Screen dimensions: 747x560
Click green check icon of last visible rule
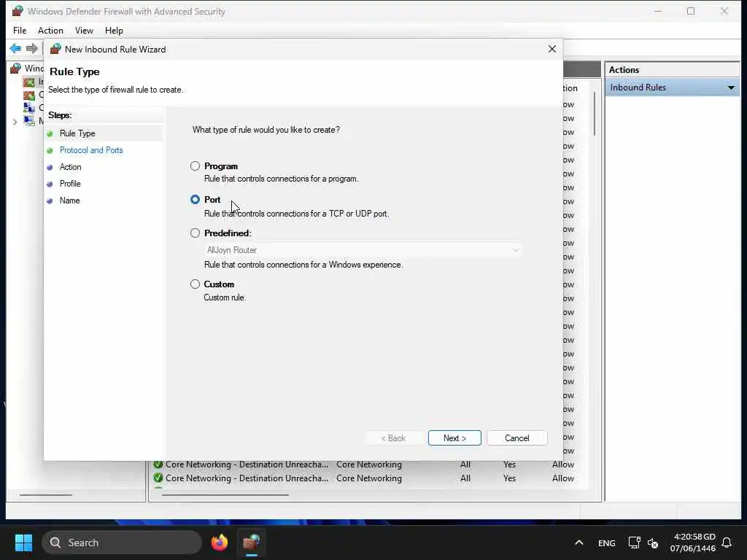click(x=158, y=478)
